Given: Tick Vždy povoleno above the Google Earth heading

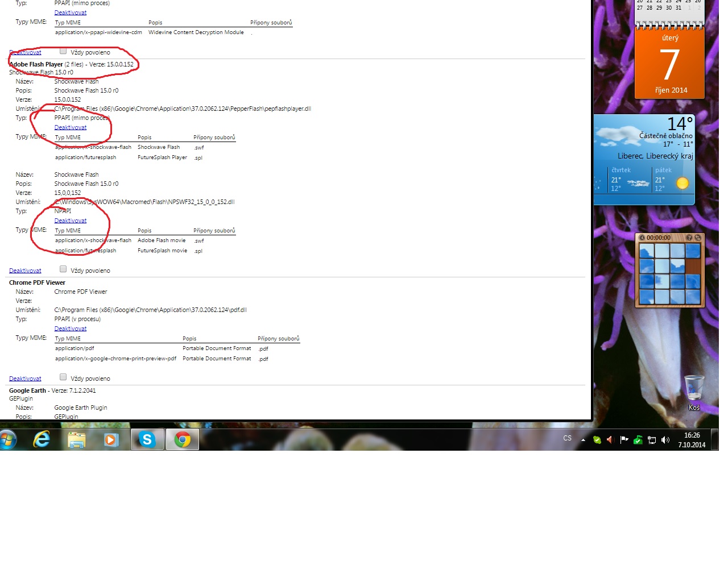Looking at the screenshot, I should tap(63, 377).
